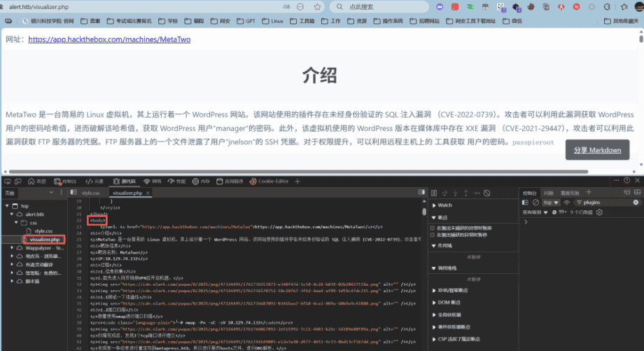Clear console with the ban icon

pos(535,202)
